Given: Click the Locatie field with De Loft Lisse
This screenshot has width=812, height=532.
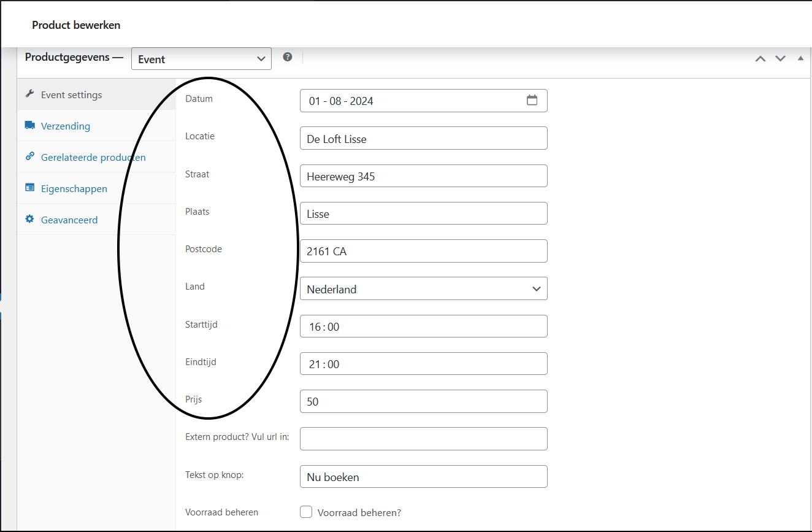Looking at the screenshot, I should click(x=423, y=139).
